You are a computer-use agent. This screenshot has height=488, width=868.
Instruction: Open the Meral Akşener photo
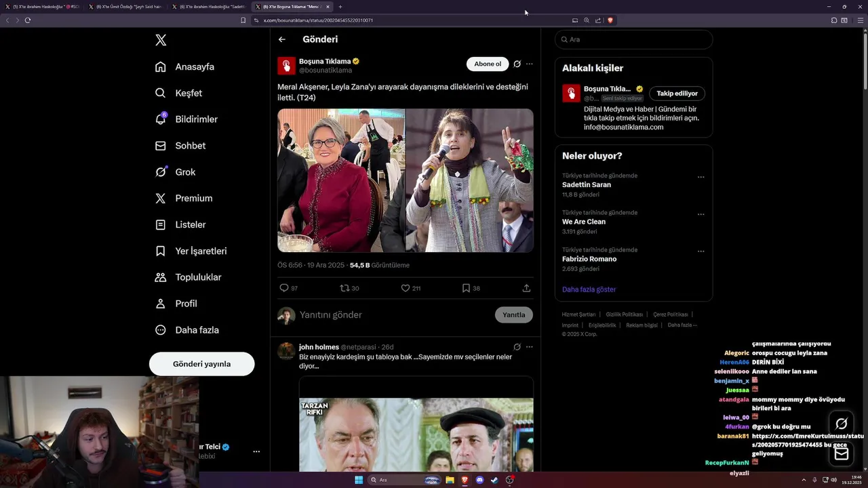point(341,180)
